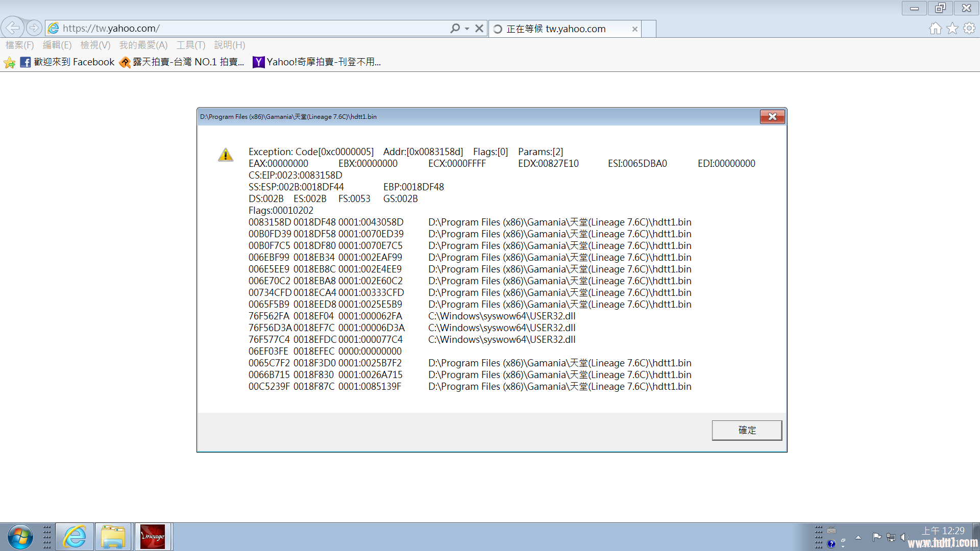Open Internet Explorer from the taskbar
This screenshot has height=551, width=980.
(75, 537)
